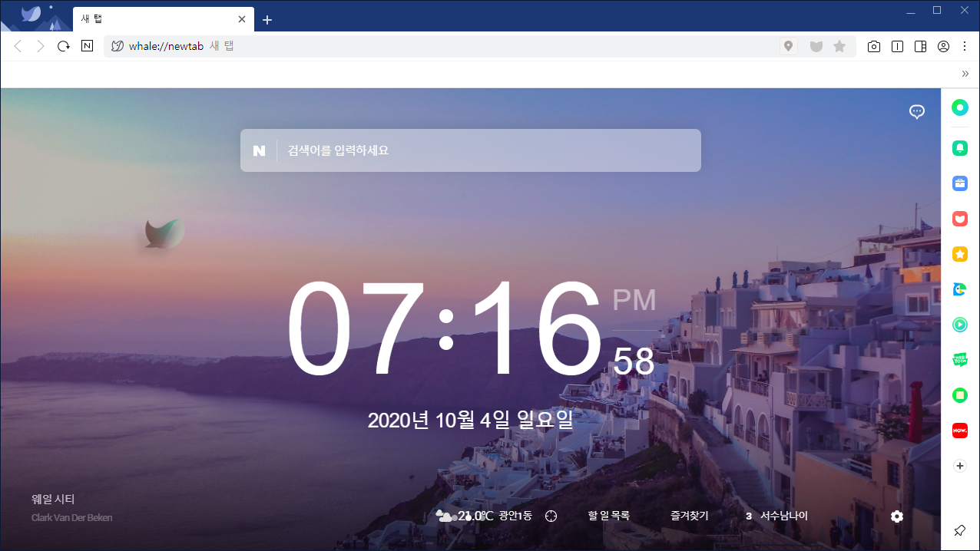Focus the 검색어를 입력하세요 search box
980x551 pixels.
(471, 150)
